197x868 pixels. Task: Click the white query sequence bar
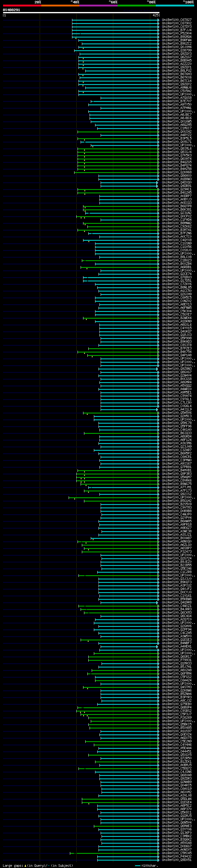81,13
